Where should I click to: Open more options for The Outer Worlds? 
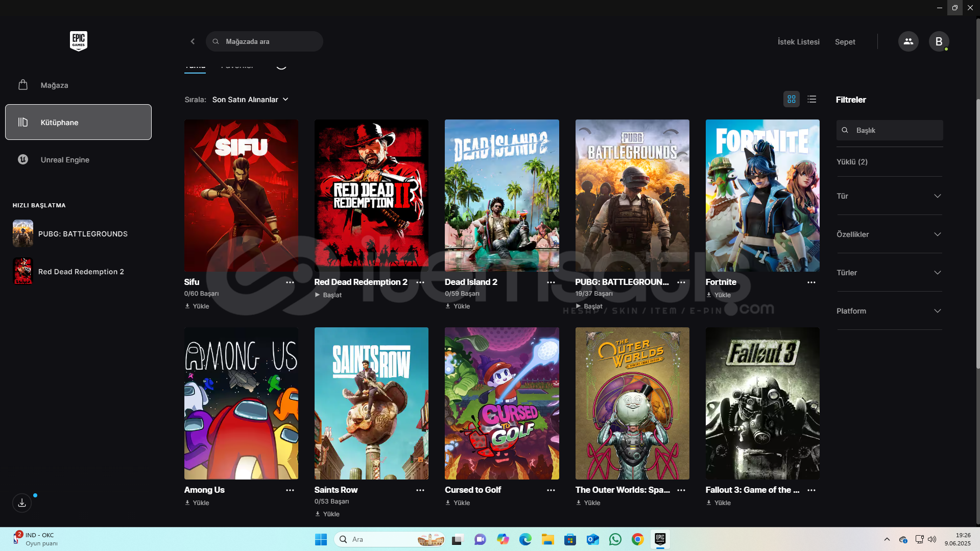pos(681,490)
